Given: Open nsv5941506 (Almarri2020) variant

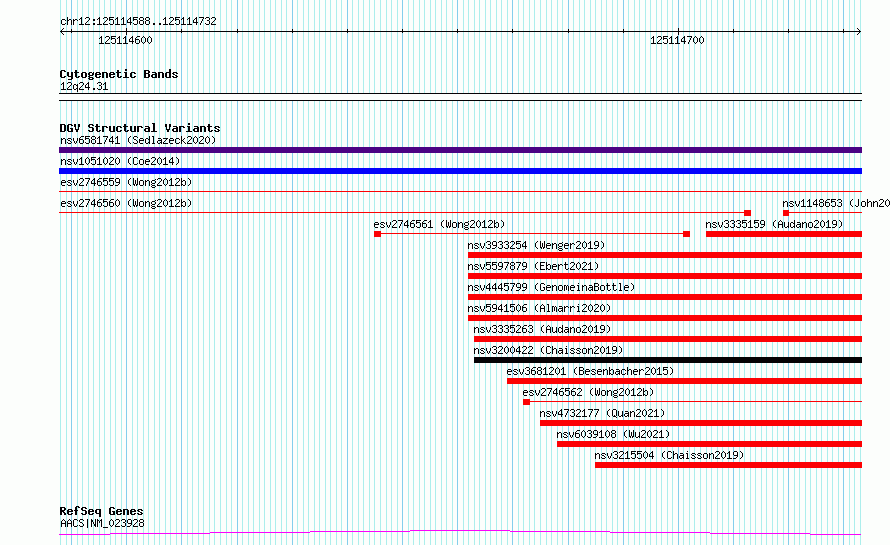Looking at the screenshot, I should coord(539,308).
